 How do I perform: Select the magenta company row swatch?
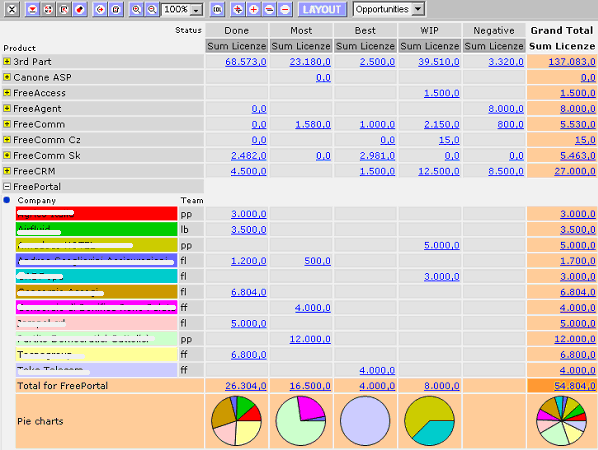pyautogui.click(x=97, y=307)
